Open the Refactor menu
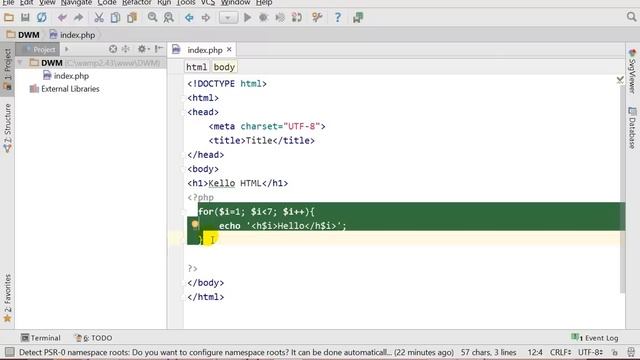This screenshot has width=640, height=360. [x=137, y=2]
